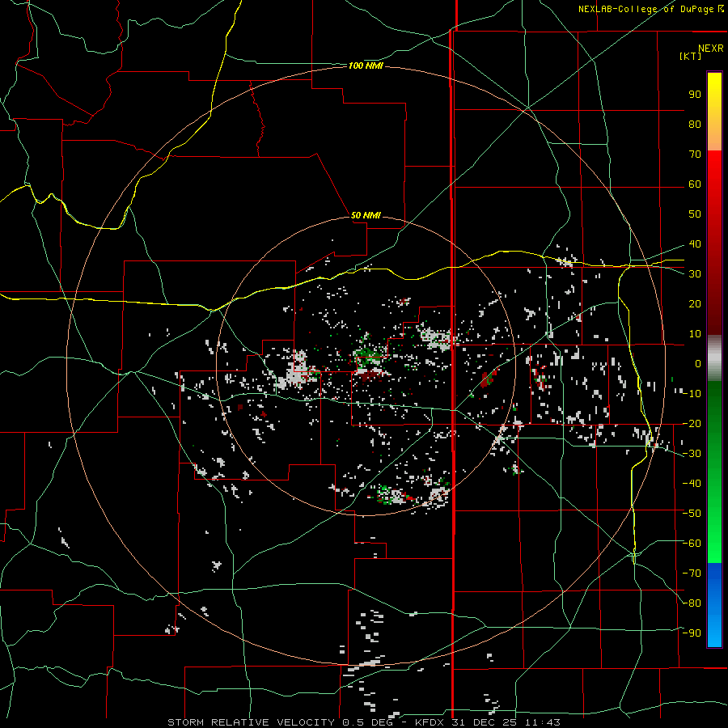Click the [KT] units label

(x=690, y=56)
